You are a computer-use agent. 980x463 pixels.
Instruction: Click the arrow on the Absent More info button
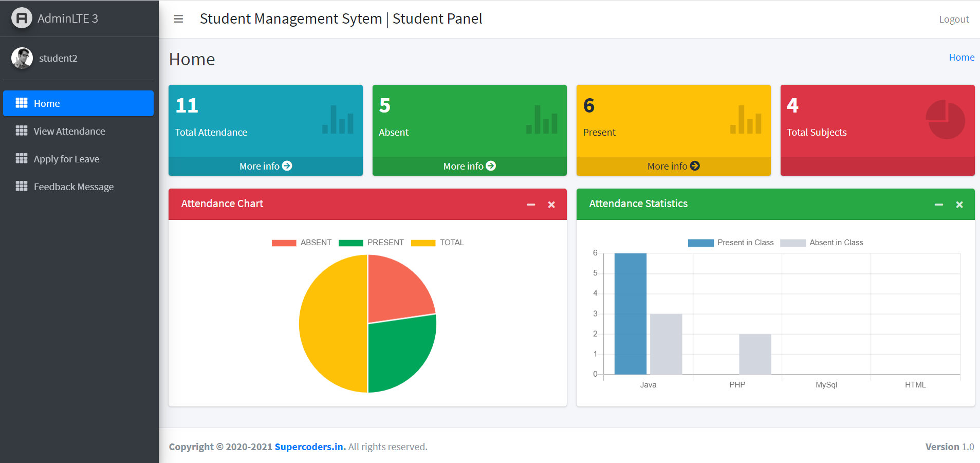pyautogui.click(x=491, y=165)
